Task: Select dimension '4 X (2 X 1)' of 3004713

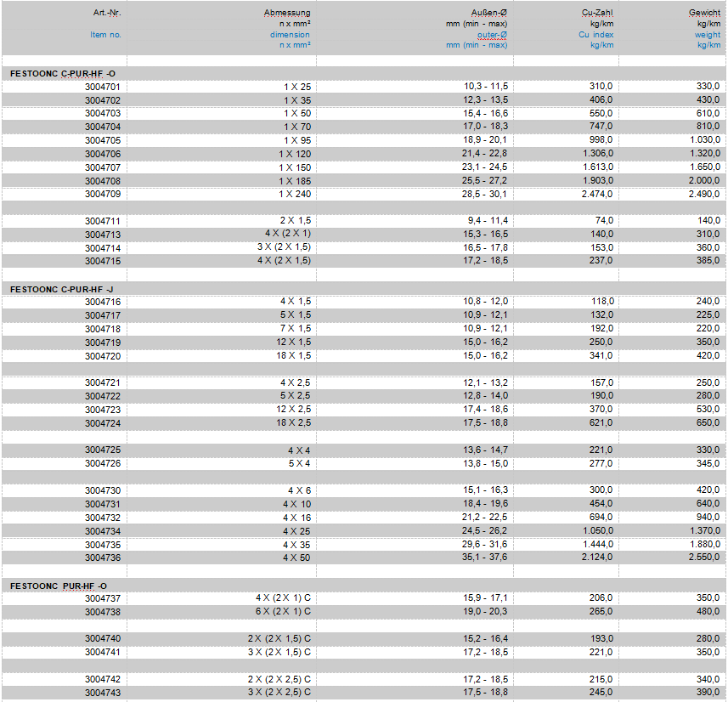Action: click(x=288, y=233)
